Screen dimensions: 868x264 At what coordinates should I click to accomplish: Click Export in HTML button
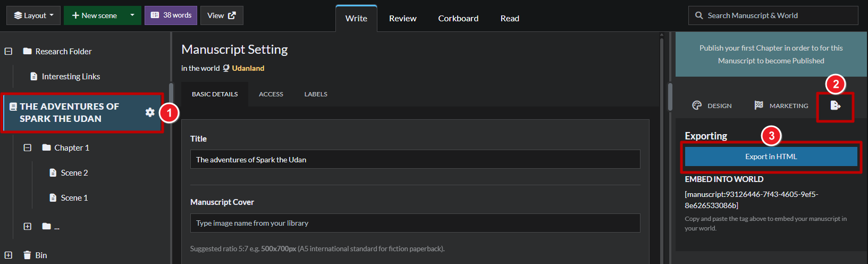(771, 156)
